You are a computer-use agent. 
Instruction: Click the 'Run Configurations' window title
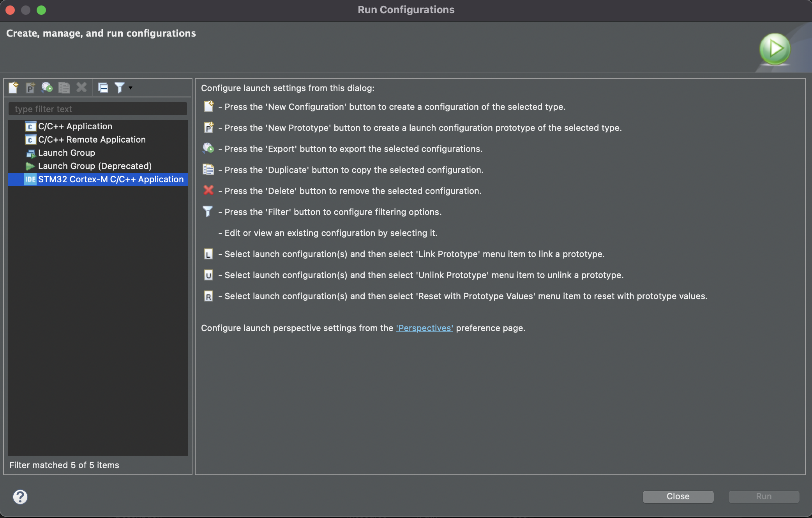406,10
